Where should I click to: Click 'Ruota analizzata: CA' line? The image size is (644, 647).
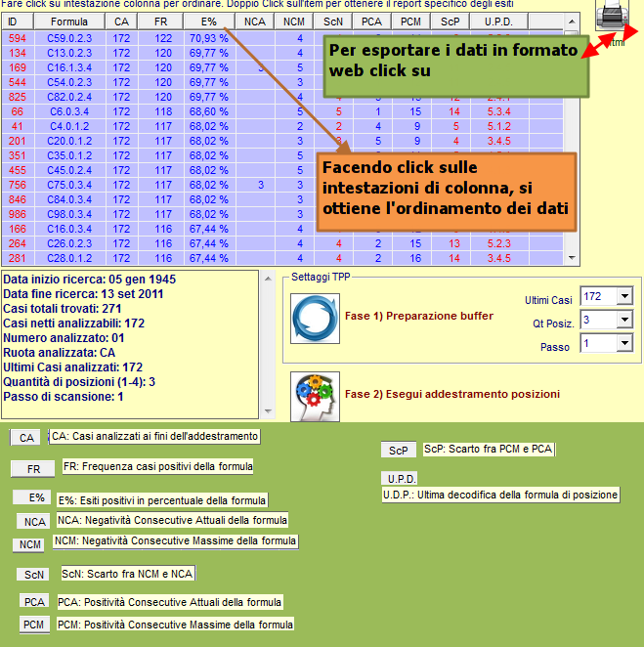pos(59,353)
